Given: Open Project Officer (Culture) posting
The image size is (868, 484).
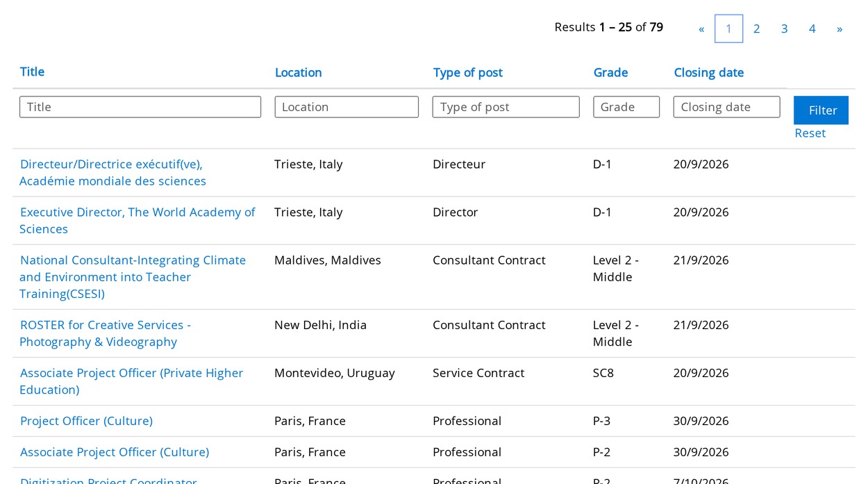Looking at the screenshot, I should tap(86, 422).
